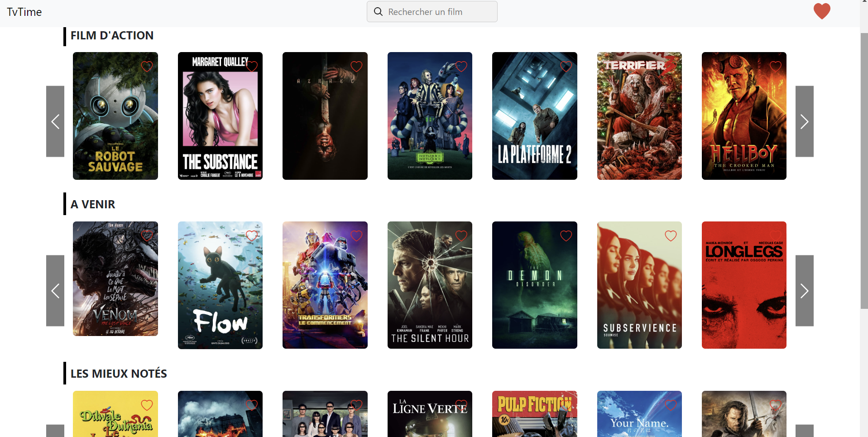Image resolution: width=868 pixels, height=437 pixels.
Task: Toggle the heart on The Substance poster
Action: click(x=252, y=67)
